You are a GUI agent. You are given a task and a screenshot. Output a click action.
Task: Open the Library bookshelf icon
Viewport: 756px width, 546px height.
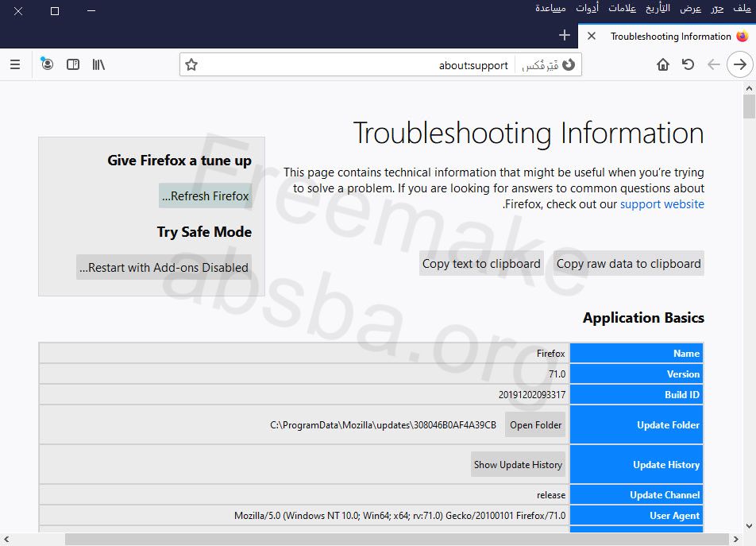click(x=98, y=64)
